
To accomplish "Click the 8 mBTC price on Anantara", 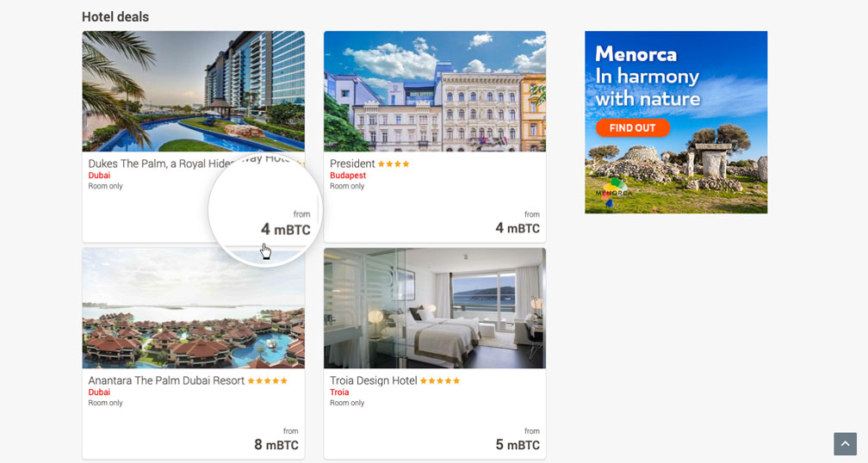I will point(276,445).
